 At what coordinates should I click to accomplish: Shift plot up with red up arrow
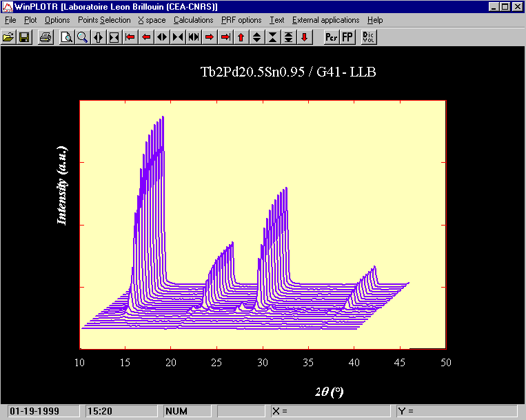pyautogui.click(x=241, y=37)
